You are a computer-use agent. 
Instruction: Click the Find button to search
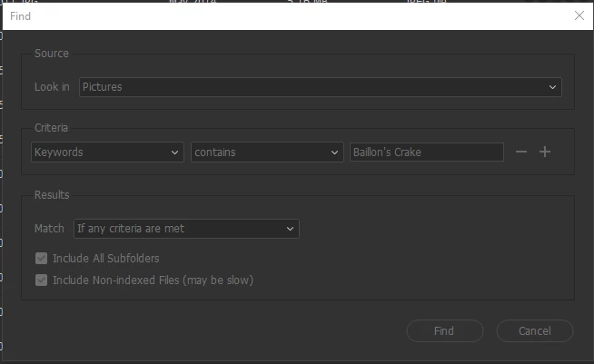[x=445, y=330]
